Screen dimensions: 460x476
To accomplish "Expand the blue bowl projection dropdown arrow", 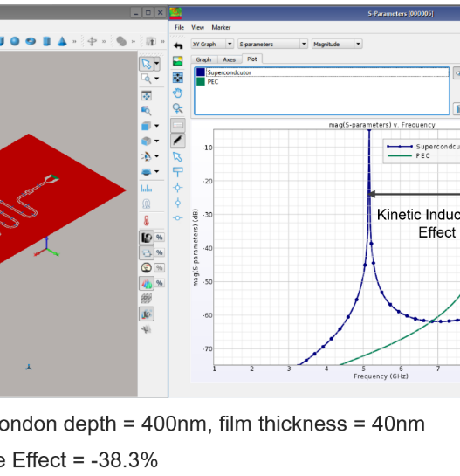I will click(157, 171).
